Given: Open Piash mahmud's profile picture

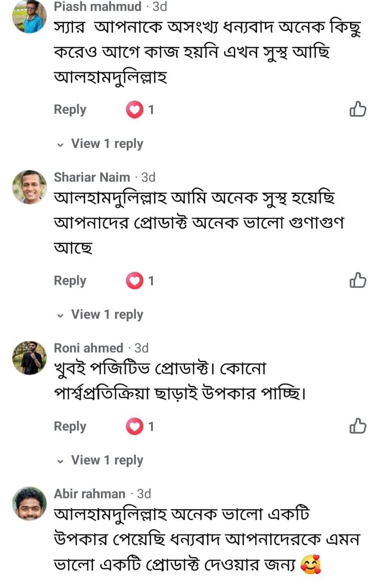Looking at the screenshot, I should [x=29, y=16].
